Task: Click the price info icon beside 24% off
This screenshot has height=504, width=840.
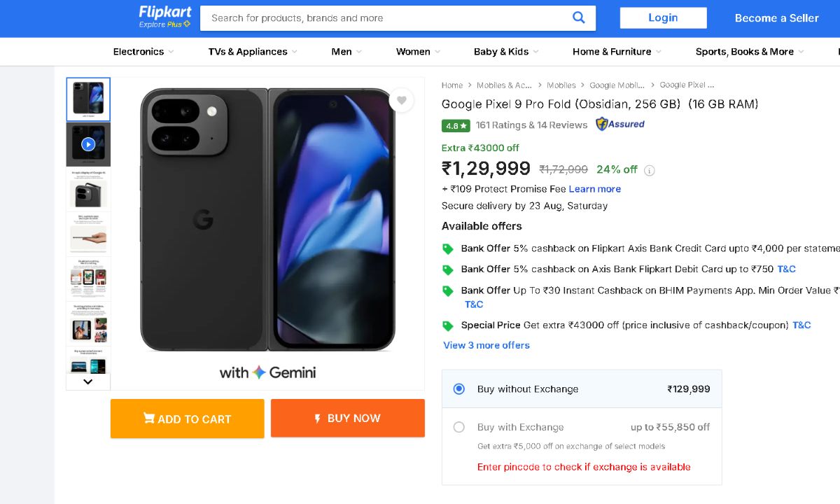Action: point(650,170)
